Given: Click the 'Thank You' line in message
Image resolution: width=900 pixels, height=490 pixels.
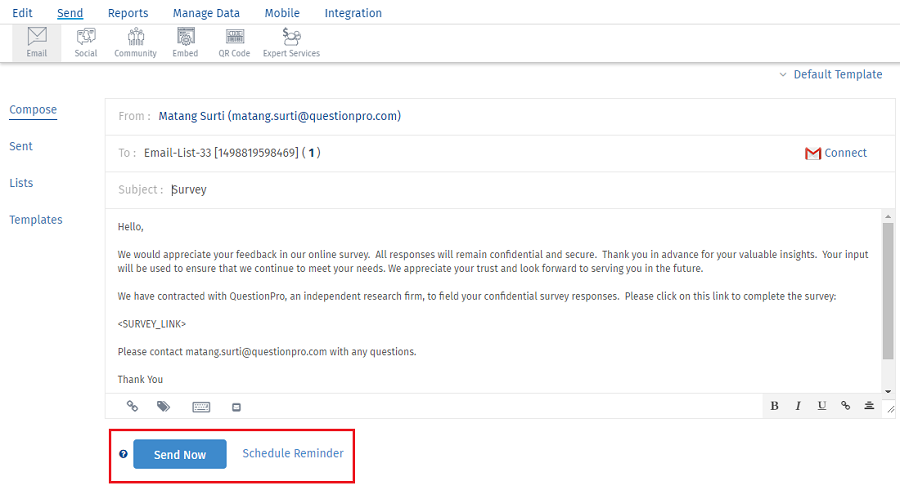Looking at the screenshot, I should pos(140,380).
